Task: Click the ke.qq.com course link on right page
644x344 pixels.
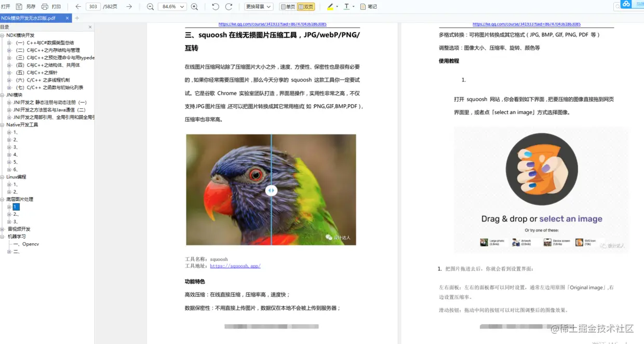Action: point(527,24)
